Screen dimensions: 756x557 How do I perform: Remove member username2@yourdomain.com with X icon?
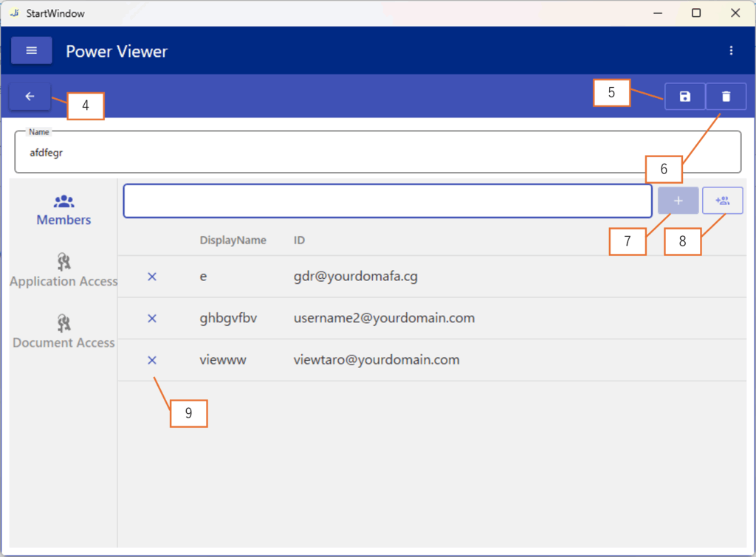pos(152,319)
